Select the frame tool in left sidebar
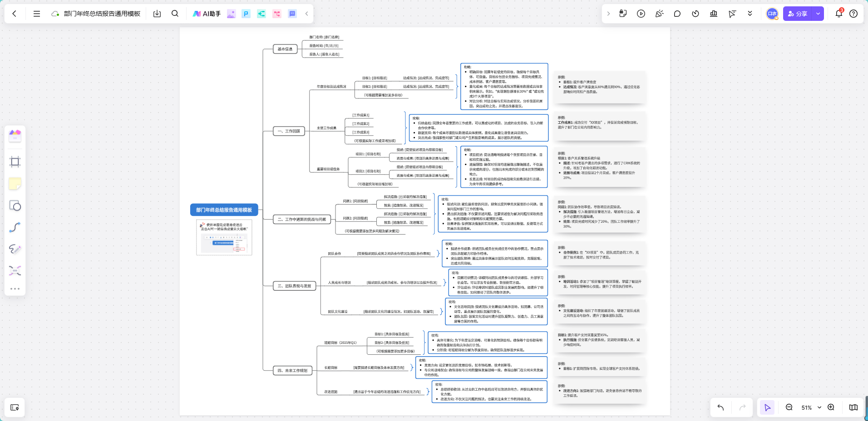The width and height of the screenshot is (868, 421). [x=15, y=162]
